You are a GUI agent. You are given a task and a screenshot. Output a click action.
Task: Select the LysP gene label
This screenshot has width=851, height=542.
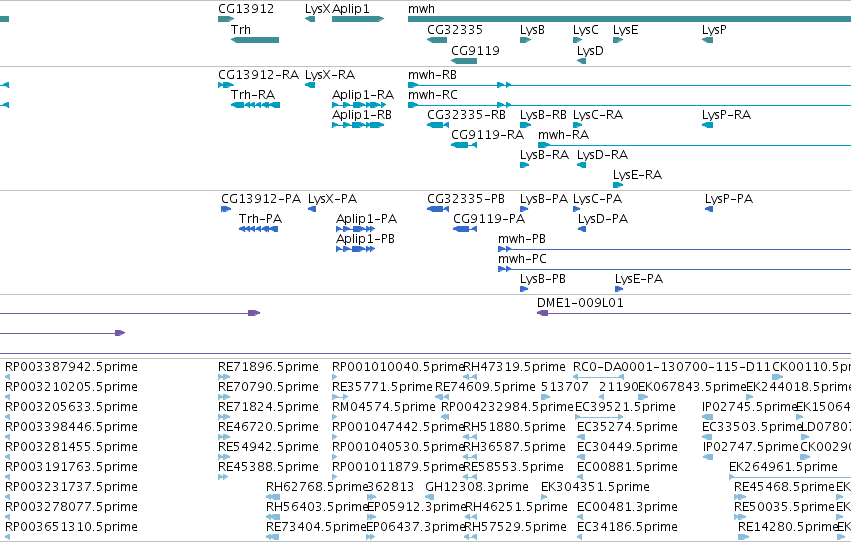[x=714, y=29]
